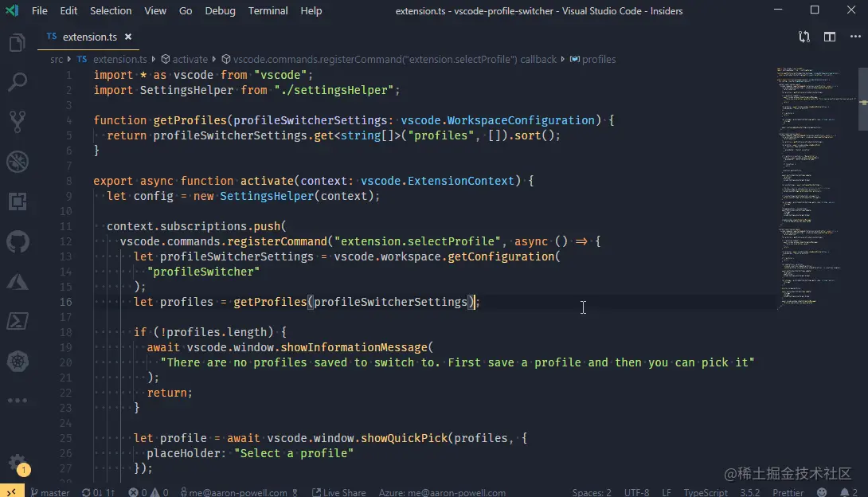868x497 pixels.
Task: Expand the registerCommand callback breadcrumb
Action: [389, 59]
